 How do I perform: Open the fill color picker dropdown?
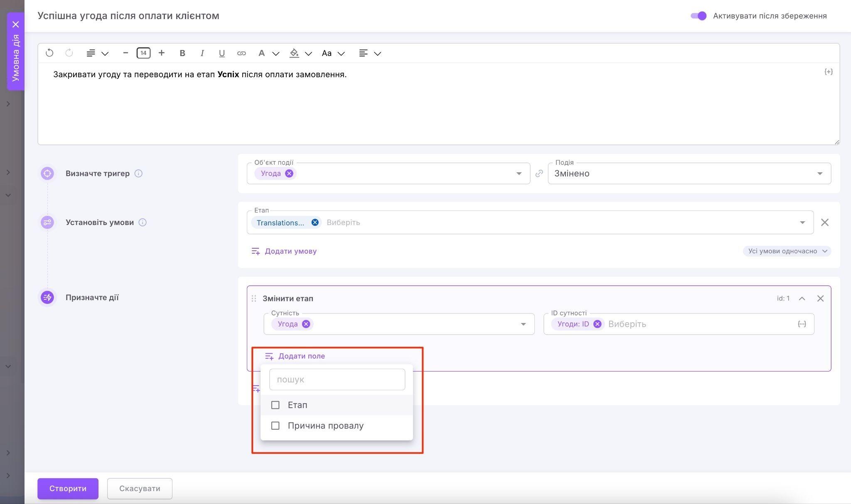coord(308,54)
